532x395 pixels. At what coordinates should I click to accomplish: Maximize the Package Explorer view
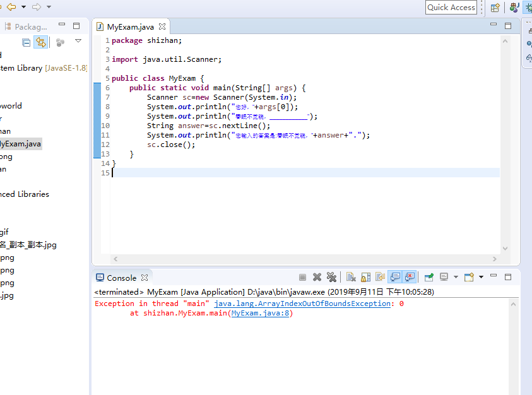pos(76,26)
